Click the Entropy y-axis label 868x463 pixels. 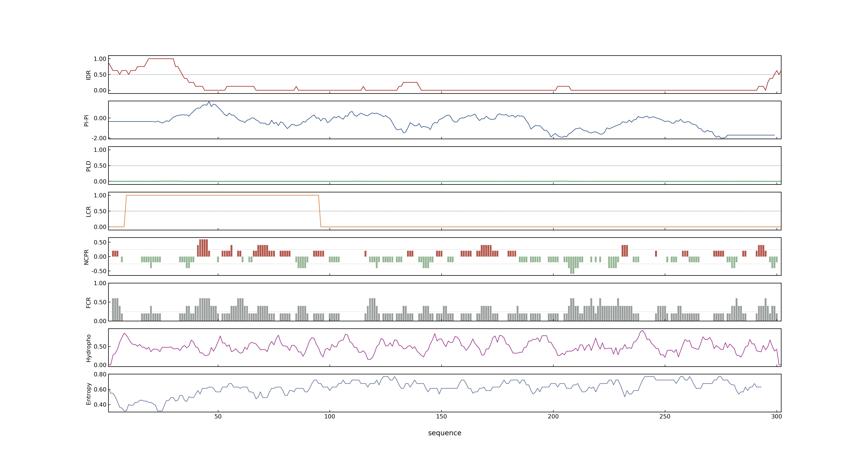88,393
